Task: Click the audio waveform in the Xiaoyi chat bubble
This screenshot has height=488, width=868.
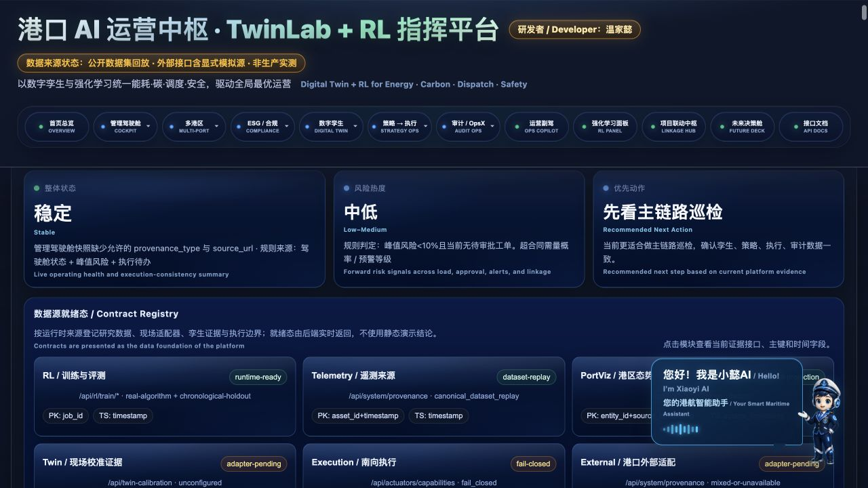Action: click(680, 429)
